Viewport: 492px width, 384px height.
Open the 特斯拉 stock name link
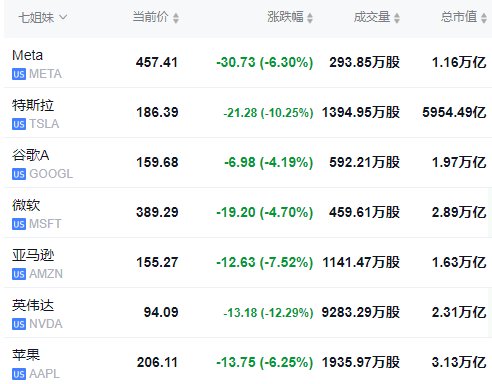[x=33, y=105]
